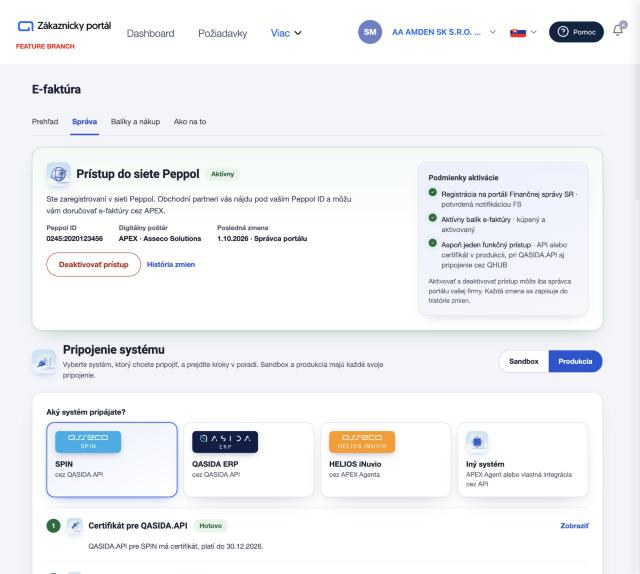Click the FEATURE BRANCH label
Screen dimensions: 640x574
pyautogui.click(x=45, y=47)
